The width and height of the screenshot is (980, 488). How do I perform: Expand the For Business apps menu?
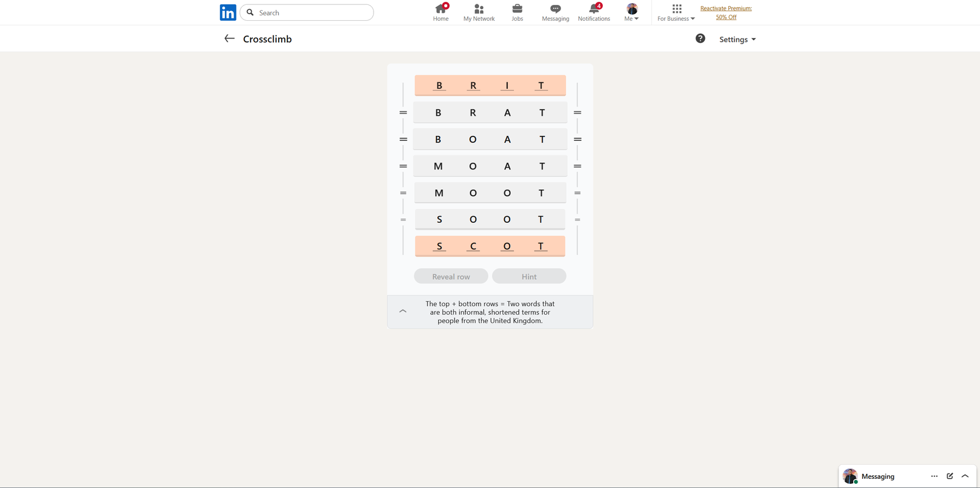click(x=676, y=12)
